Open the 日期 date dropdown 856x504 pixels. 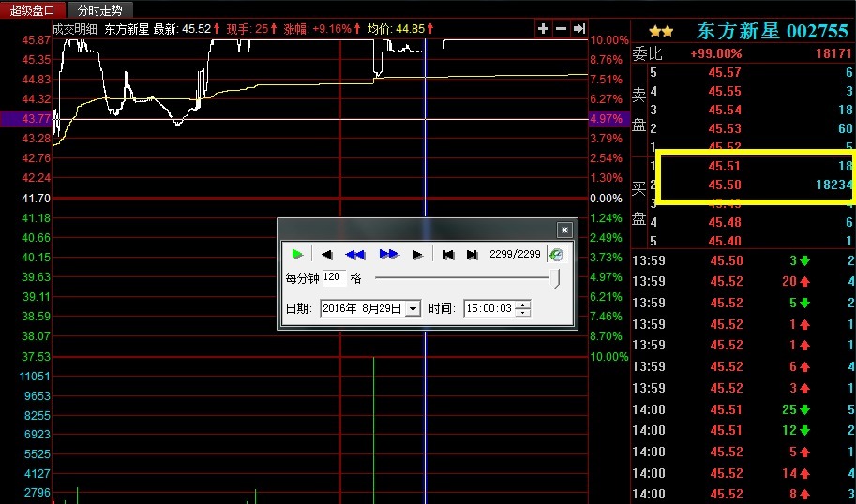[413, 309]
